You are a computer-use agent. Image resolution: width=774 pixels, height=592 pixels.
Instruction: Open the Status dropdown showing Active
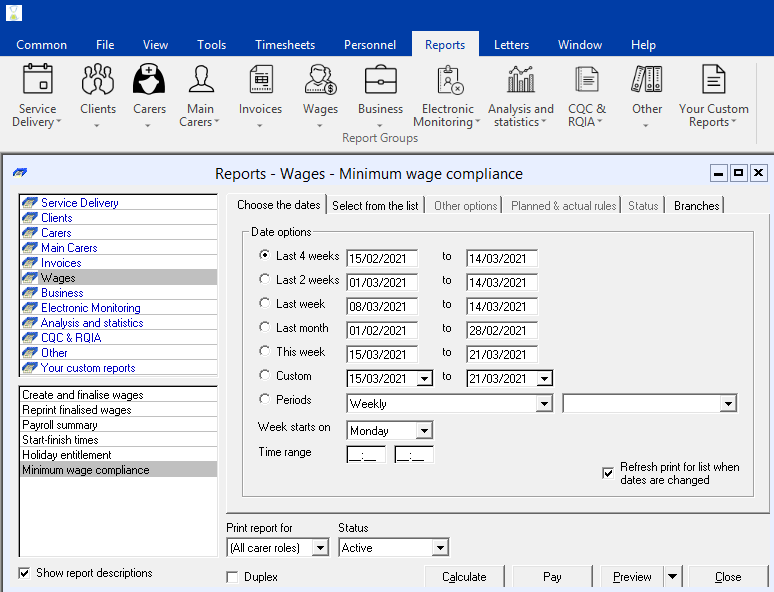[440, 548]
